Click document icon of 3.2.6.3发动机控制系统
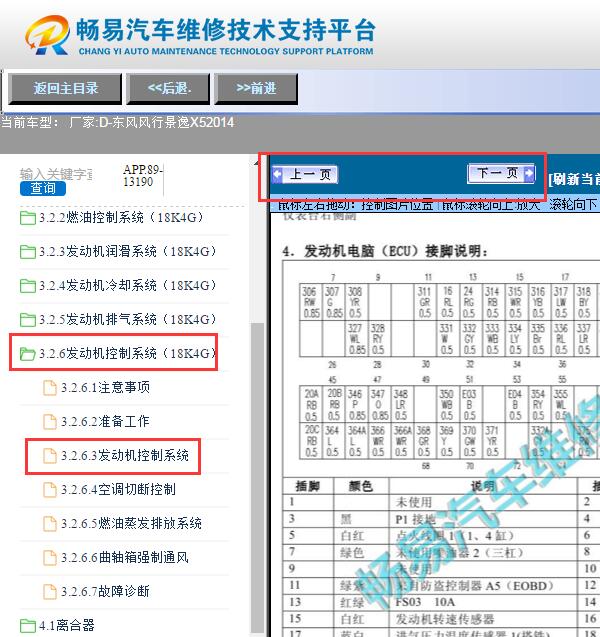Screen dimensions: 600x637 click(50, 455)
